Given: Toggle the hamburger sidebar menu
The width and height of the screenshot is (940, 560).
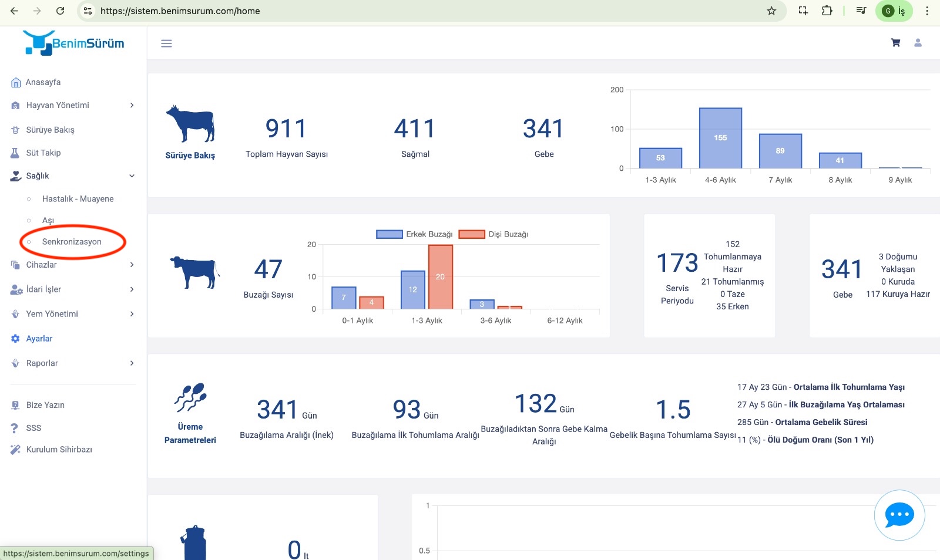Looking at the screenshot, I should [x=166, y=43].
